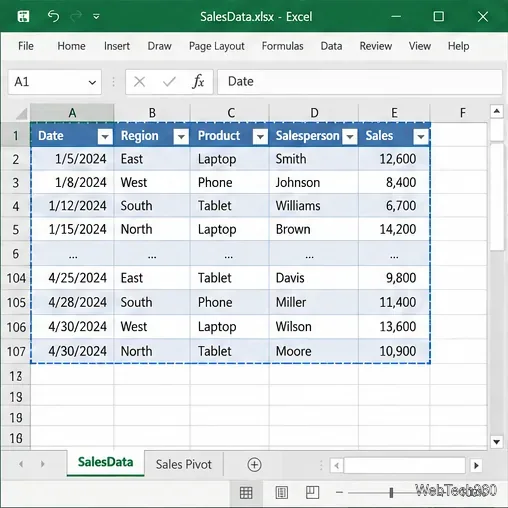Viewport: 508px width, 508px height.
Task: Select the cell showing 14,200
Action: pos(394,229)
